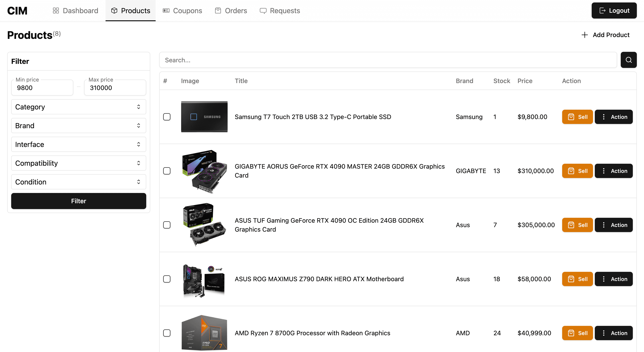
Task: Click the Products box icon
Action: [x=114, y=11]
